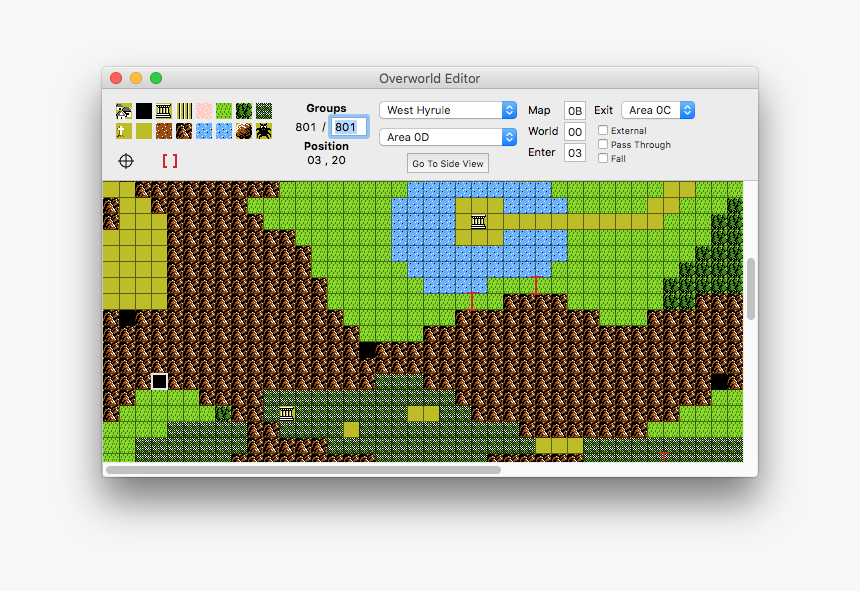Screen dimensions: 860x591
Task: Select the town tile from the palette
Action: pyautogui.click(x=124, y=110)
